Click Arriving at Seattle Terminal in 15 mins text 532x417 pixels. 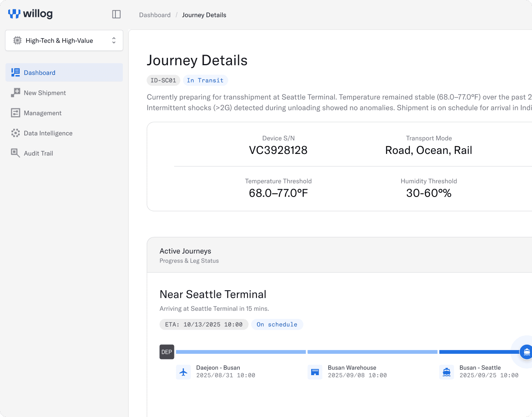point(214,309)
